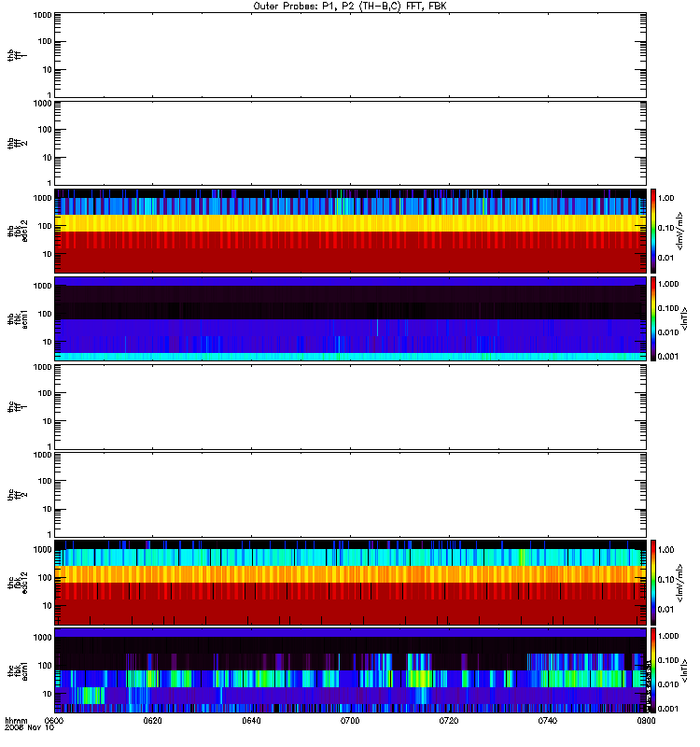Click the 0700 time axis label
Image resolution: width=700 pixels, height=747 pixels.
[350, 721]
